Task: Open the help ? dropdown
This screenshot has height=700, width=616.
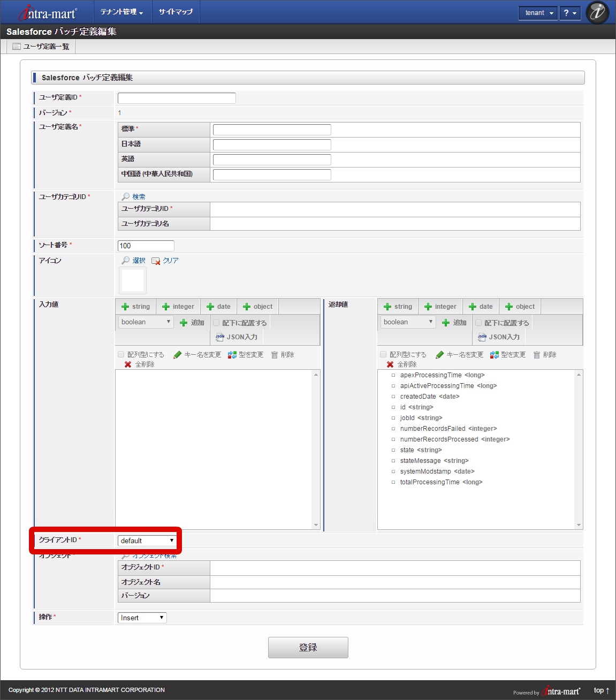Action: (x=571, y=13)
